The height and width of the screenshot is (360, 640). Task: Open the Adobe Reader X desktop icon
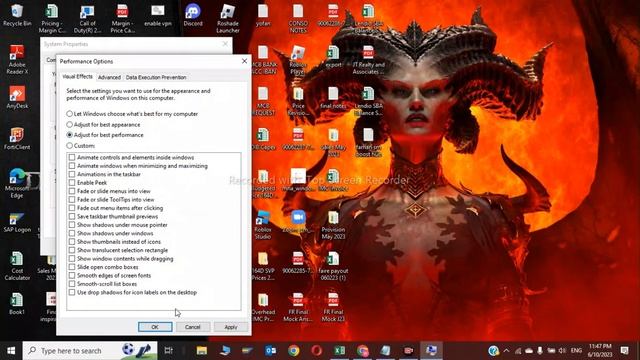pyautogui.click(x=17, y=60)
